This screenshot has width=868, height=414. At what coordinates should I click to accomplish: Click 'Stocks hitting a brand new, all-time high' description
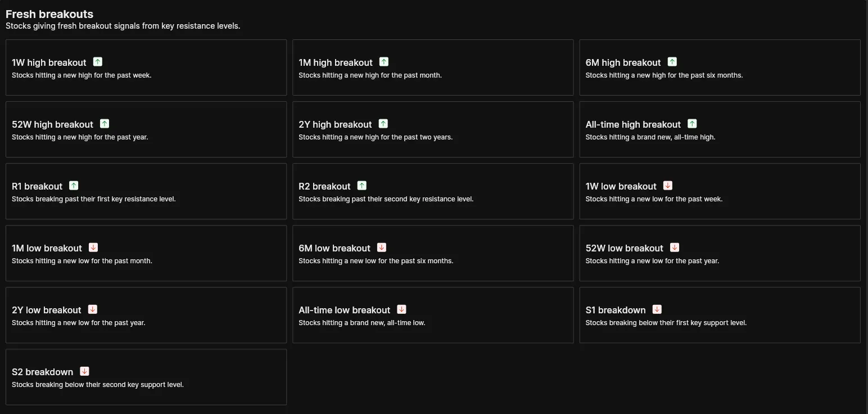(x=650, y=137)
